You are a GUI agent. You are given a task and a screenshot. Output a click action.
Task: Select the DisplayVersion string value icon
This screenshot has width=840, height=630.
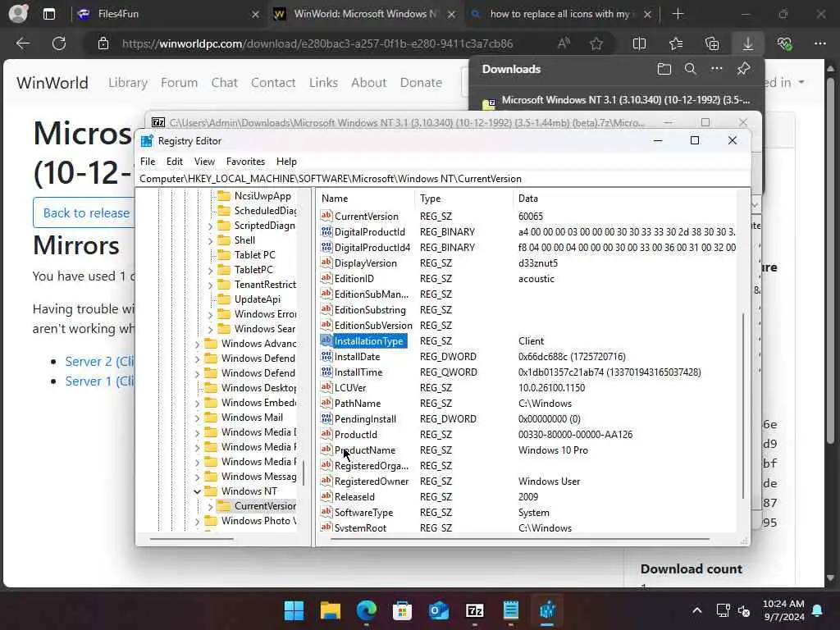(x=326, y=262)
